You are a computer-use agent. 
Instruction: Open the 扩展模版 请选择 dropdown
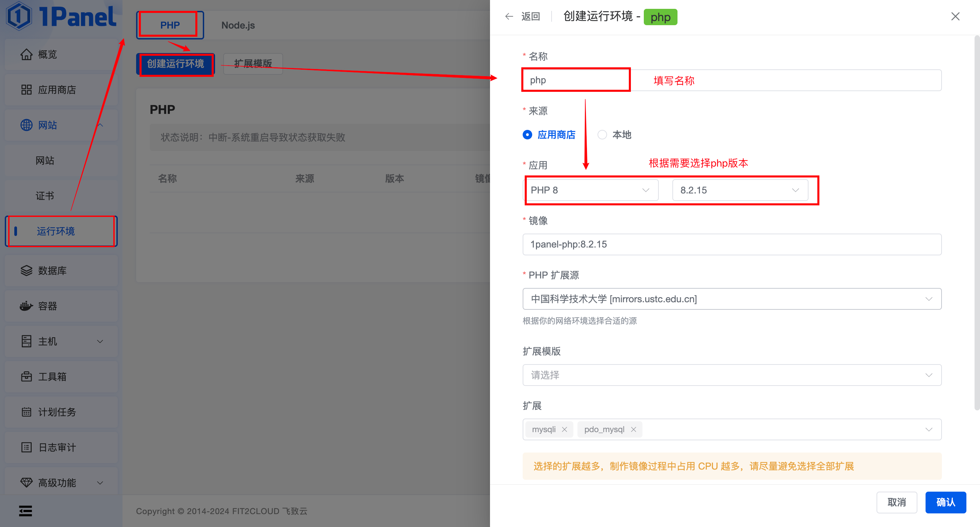point(732,375)
